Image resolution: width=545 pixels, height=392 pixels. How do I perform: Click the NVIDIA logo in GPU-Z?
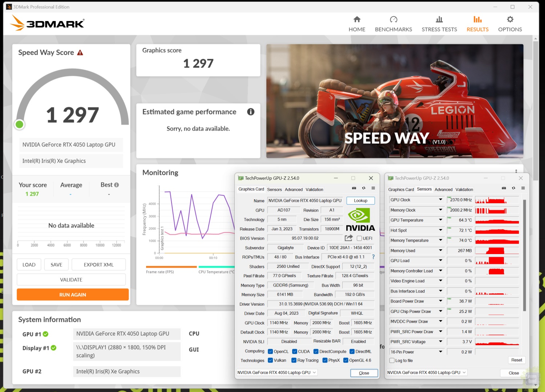[x=360, y=220]
